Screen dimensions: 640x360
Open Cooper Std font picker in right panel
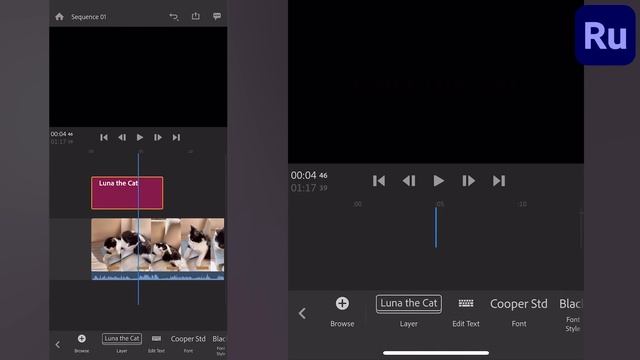(x=519, y=304)
